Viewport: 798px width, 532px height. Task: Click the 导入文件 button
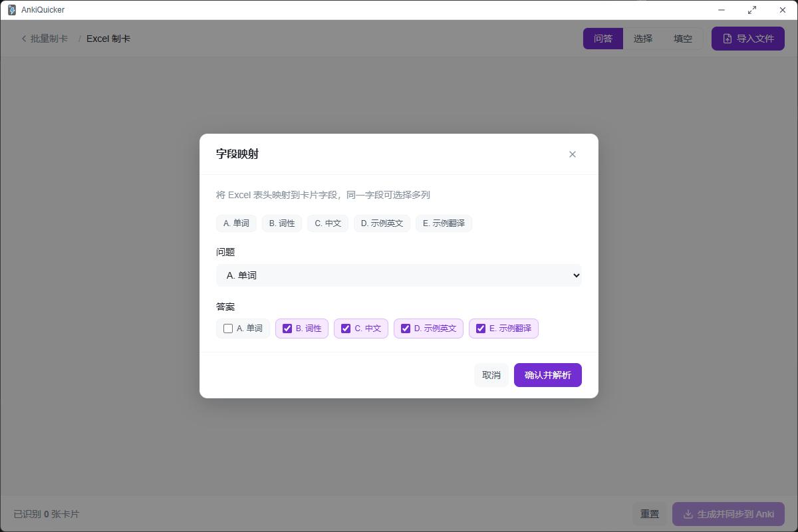pos(748,39)
